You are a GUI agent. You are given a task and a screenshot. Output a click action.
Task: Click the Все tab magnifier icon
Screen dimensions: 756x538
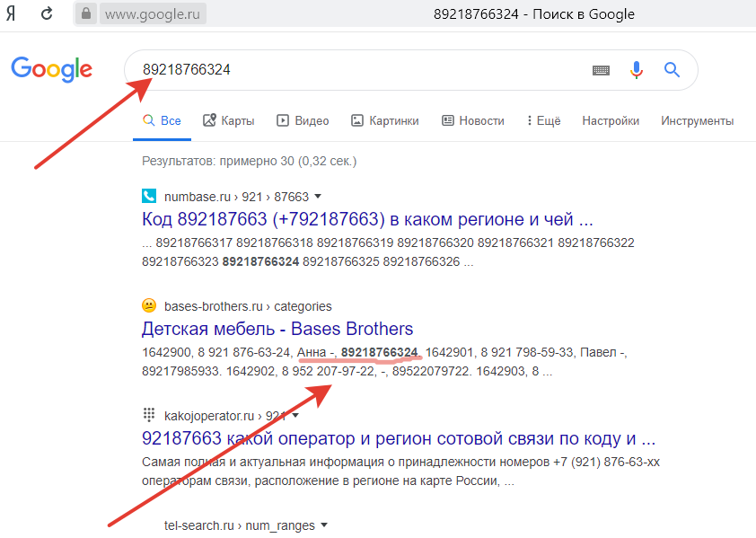(148, 120)
